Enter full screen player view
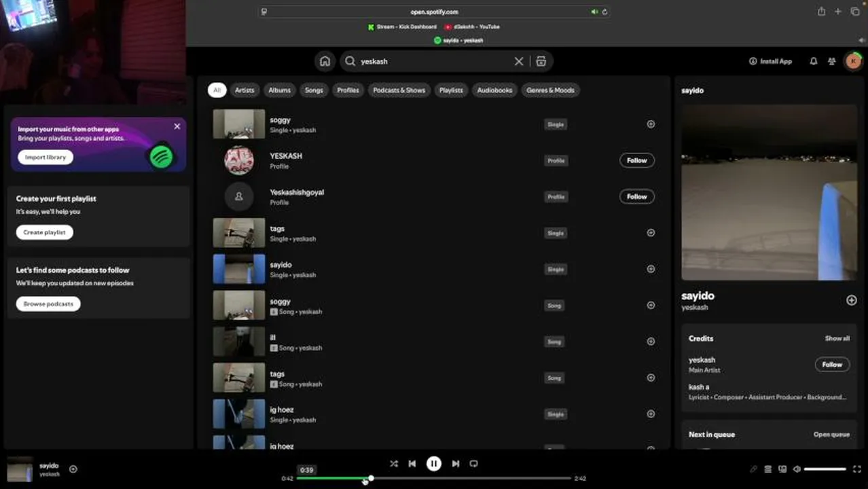The width and height of the screenshot is (868, 489). click(x=857, y=469)
